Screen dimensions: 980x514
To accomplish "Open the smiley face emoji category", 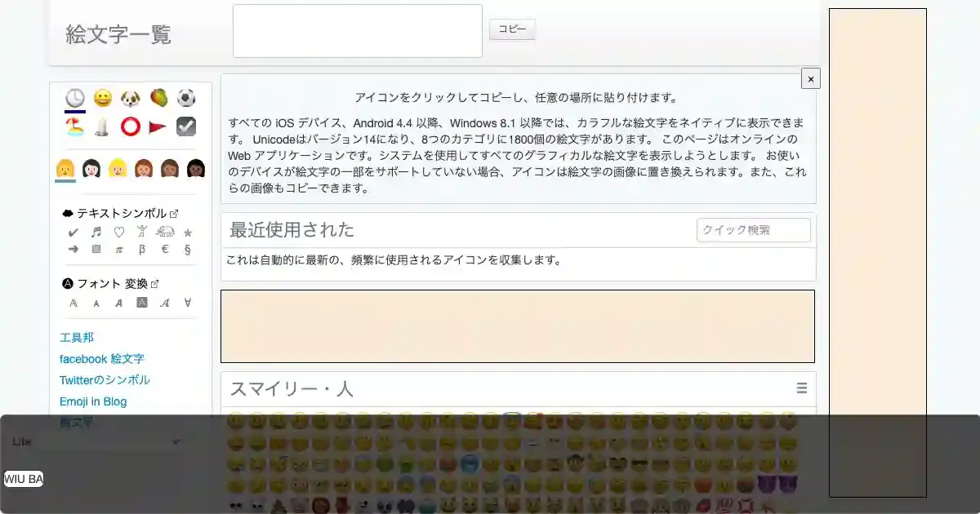I will click(x=103, y=99).
